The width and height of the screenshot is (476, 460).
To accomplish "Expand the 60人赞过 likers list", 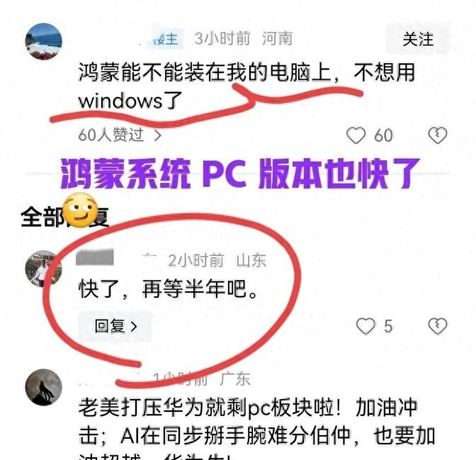I will (119, 135).
